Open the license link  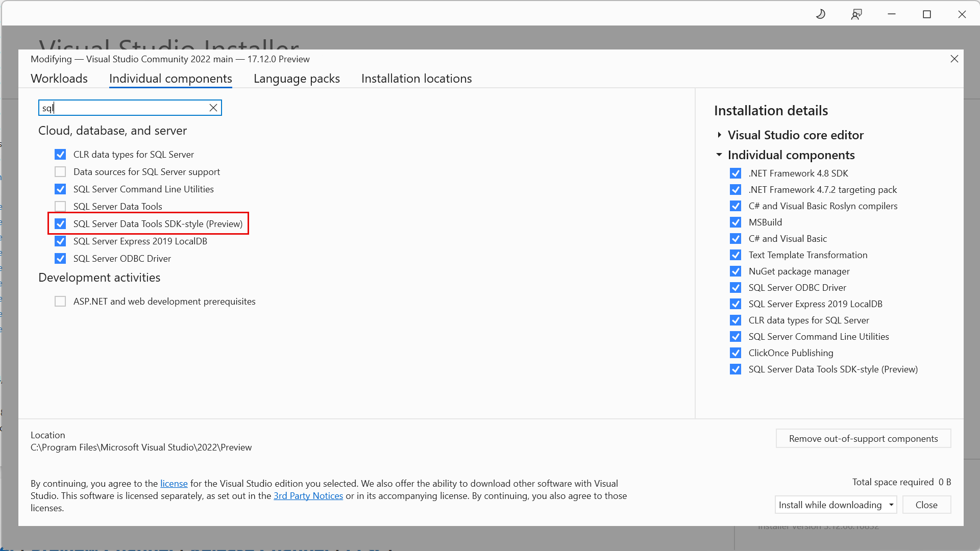click(174, 484)
